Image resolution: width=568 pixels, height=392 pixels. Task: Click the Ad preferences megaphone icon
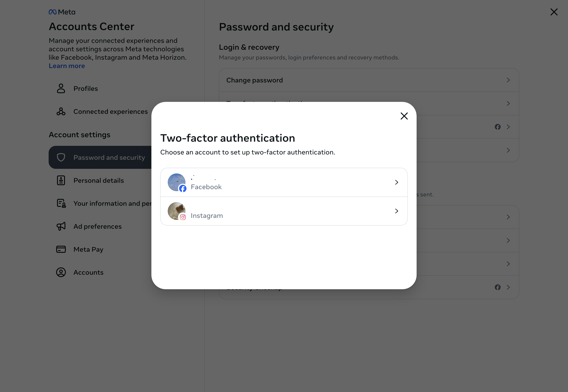point(61,226)
